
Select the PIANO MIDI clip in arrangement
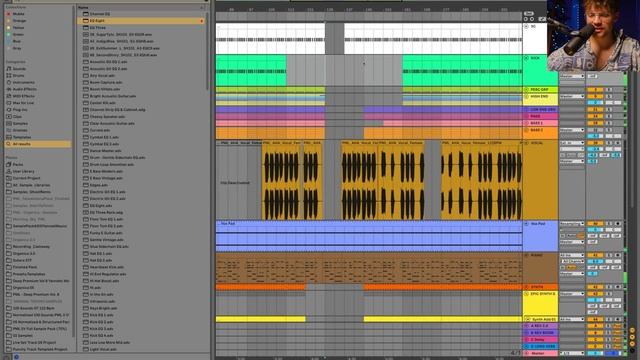pyautogui.click(x=369, y=268)
